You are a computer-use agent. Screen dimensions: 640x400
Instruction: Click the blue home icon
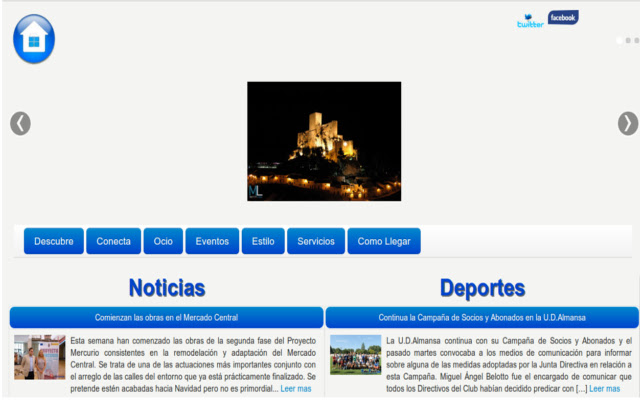[x=34, y=39]
